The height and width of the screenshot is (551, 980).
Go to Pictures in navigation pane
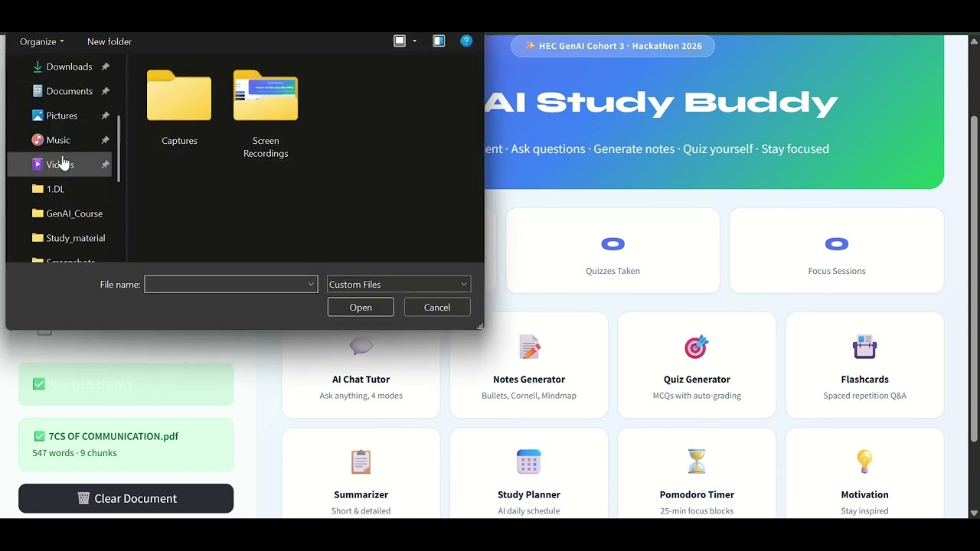[62, 116]
